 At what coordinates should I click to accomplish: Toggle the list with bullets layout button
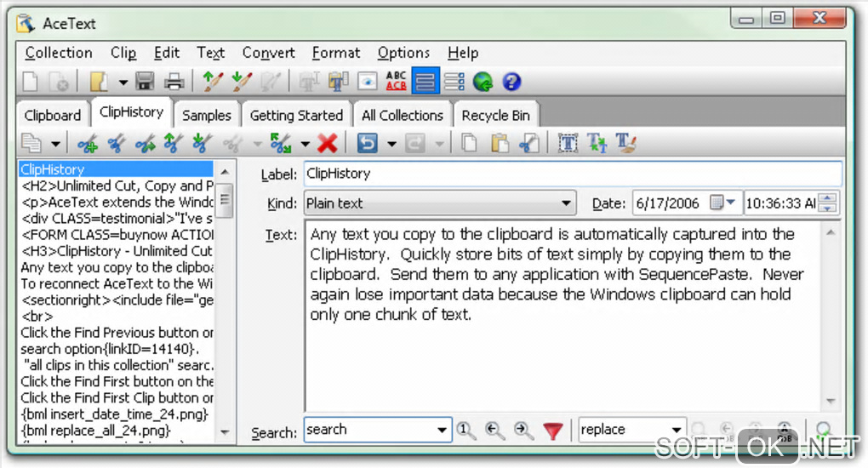click(454, 82)
